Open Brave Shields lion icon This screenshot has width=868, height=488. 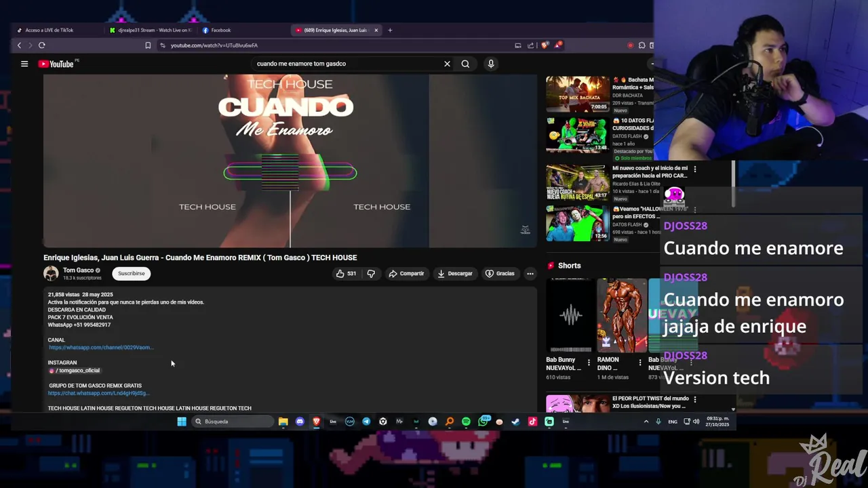coord(545,45)
